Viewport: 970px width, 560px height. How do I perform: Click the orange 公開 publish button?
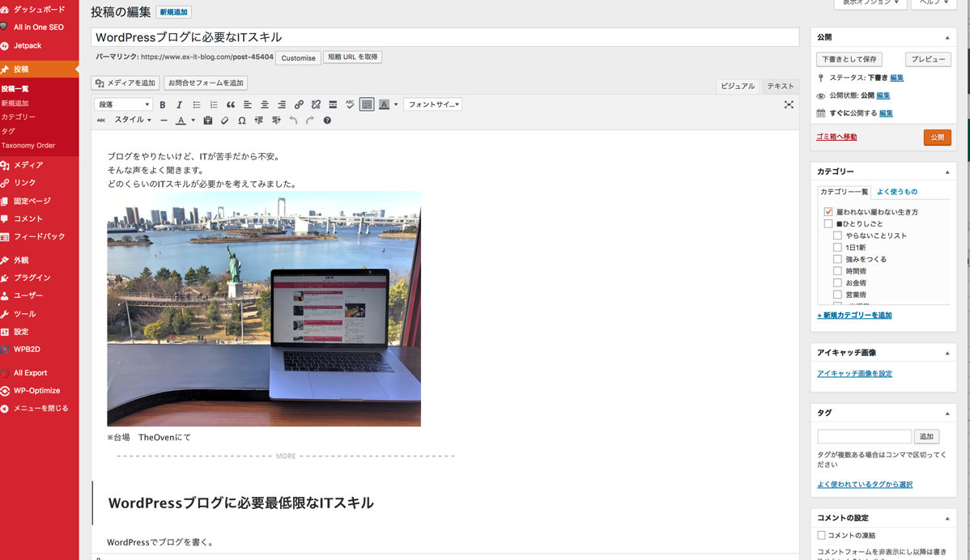tap(937, 138)
